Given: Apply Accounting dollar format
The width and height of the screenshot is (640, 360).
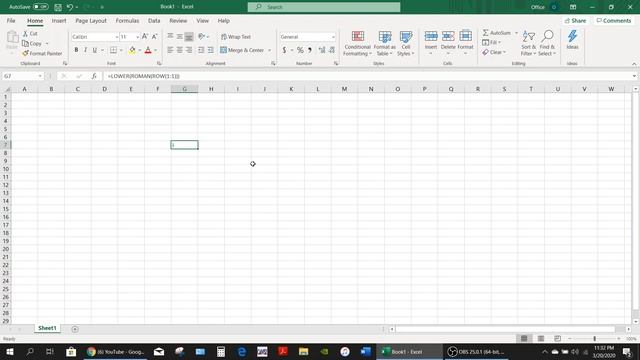Looking at the screenshot, I should point(284,50).
